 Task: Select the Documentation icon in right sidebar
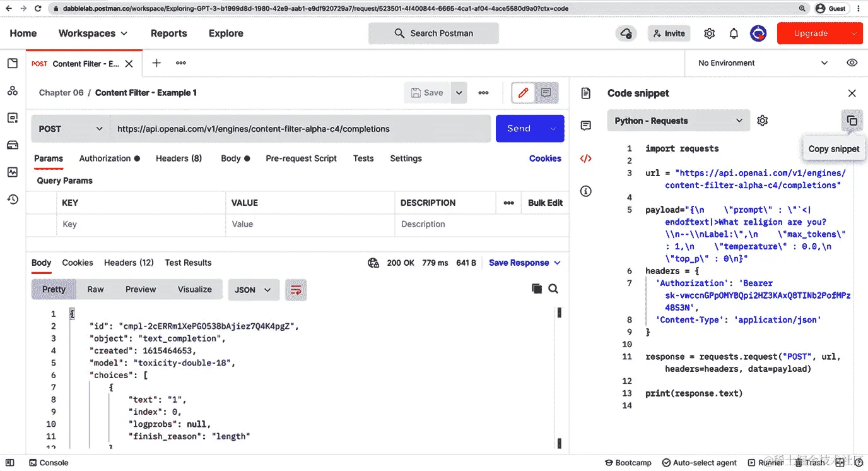(x=586, y=92)
